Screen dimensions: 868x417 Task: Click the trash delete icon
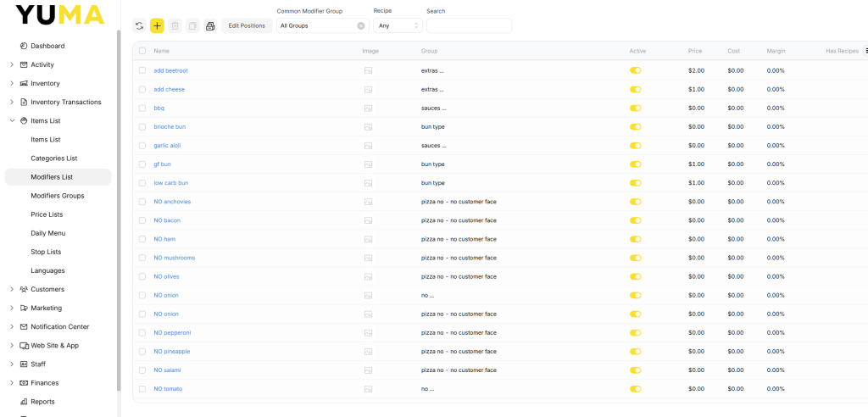175,25
